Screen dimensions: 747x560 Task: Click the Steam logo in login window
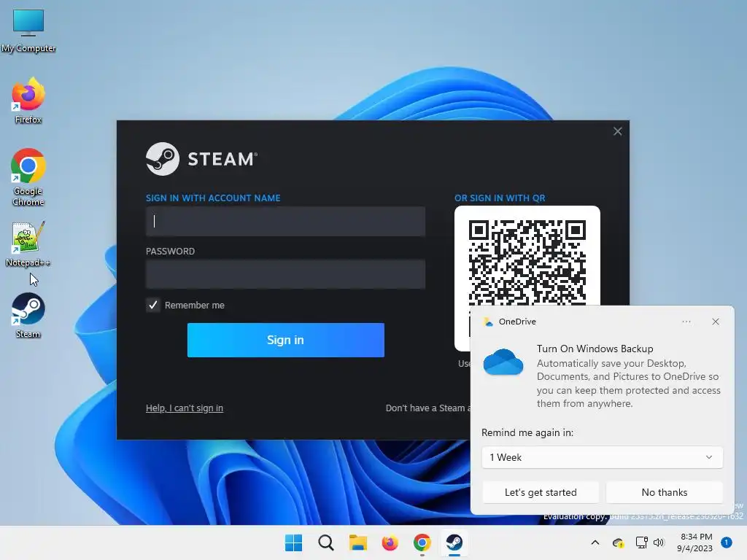tap(201, 159)
